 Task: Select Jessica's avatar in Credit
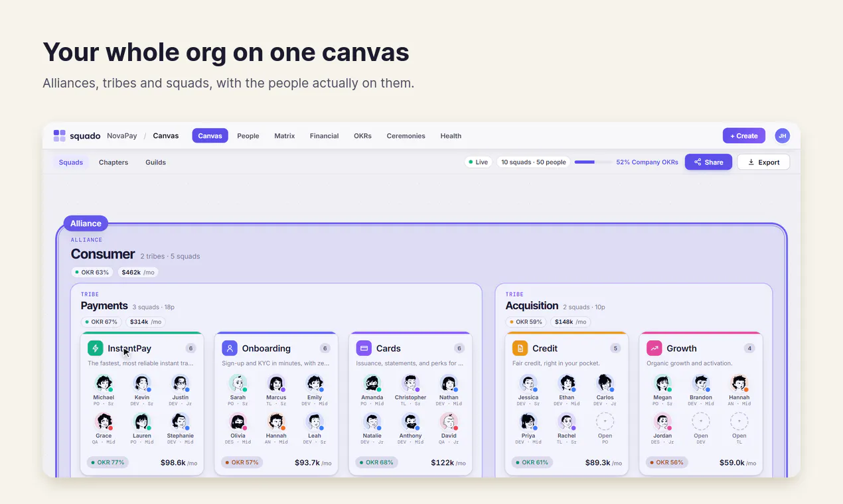[528, 383]
